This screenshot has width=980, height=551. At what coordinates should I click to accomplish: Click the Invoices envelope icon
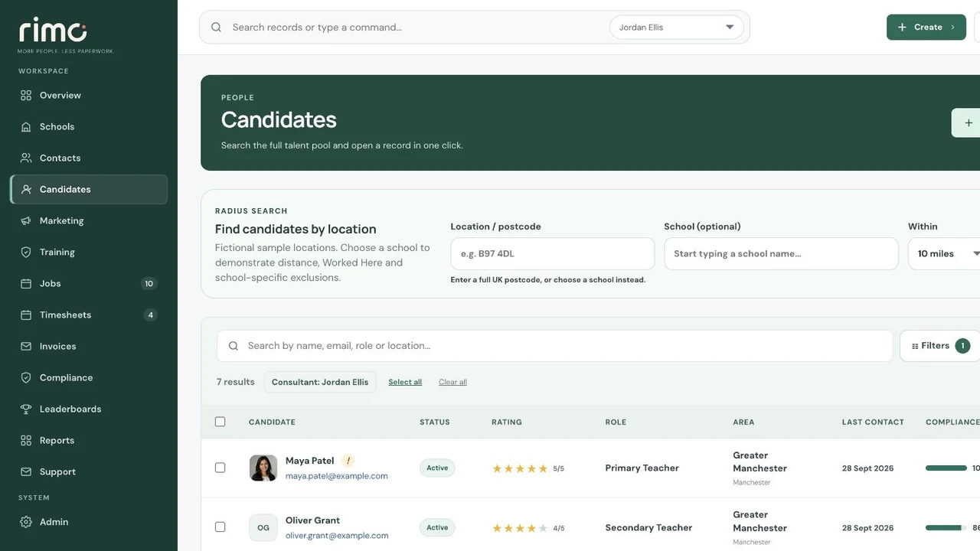[26, 347]
